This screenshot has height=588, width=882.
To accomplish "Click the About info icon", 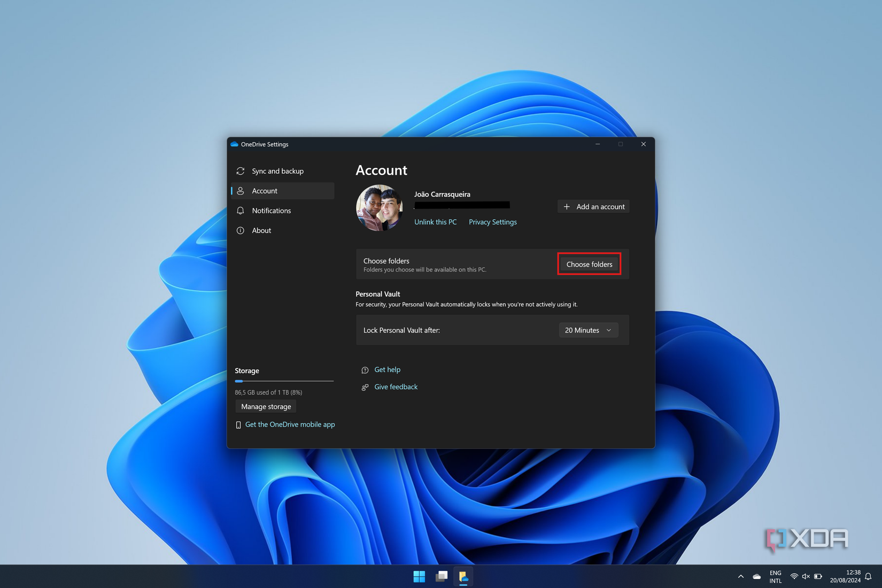I will [241, 230].
